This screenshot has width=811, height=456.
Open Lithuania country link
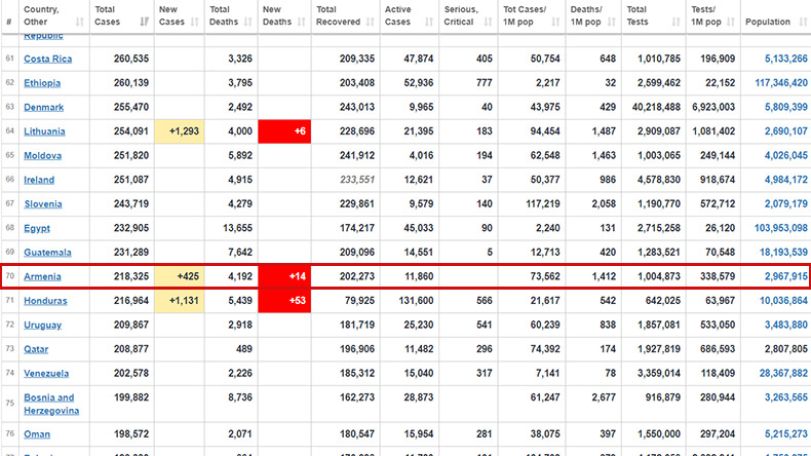pyautogui.click(x=44, y=131)
